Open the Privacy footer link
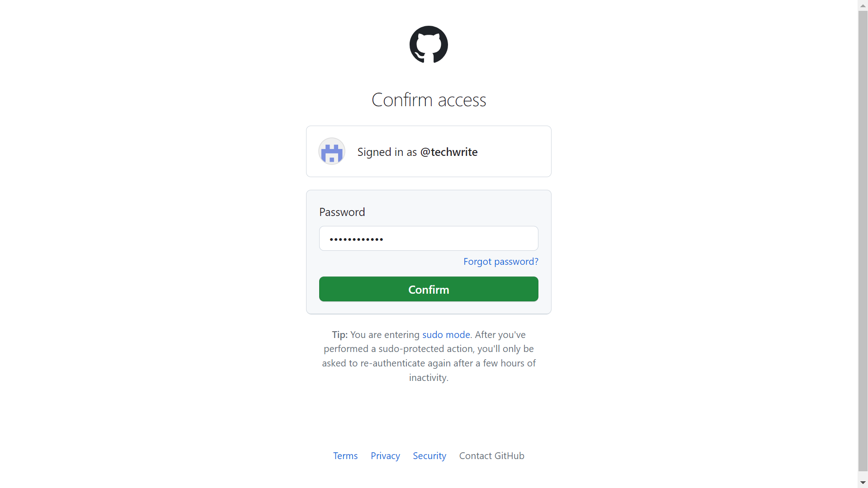This screenshot has width=868, height=488. tap(385, 456)
